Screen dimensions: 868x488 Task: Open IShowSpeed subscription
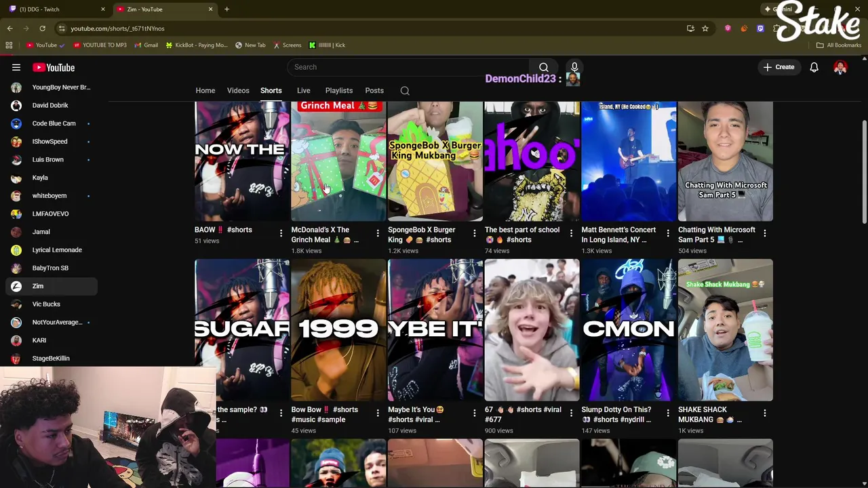coord(52,142)
